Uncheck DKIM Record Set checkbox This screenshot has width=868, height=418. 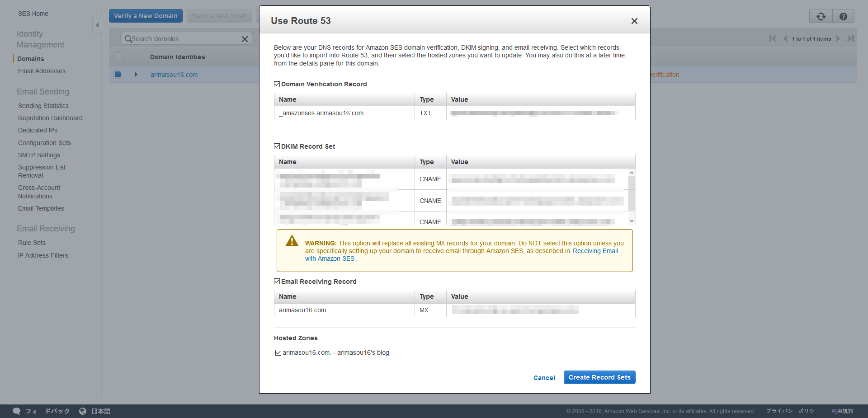[x=277, y=146]
